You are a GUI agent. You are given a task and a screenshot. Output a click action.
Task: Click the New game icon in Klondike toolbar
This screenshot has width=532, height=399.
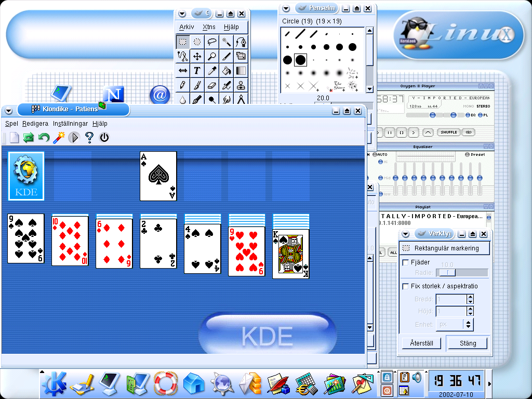[14, 137]
